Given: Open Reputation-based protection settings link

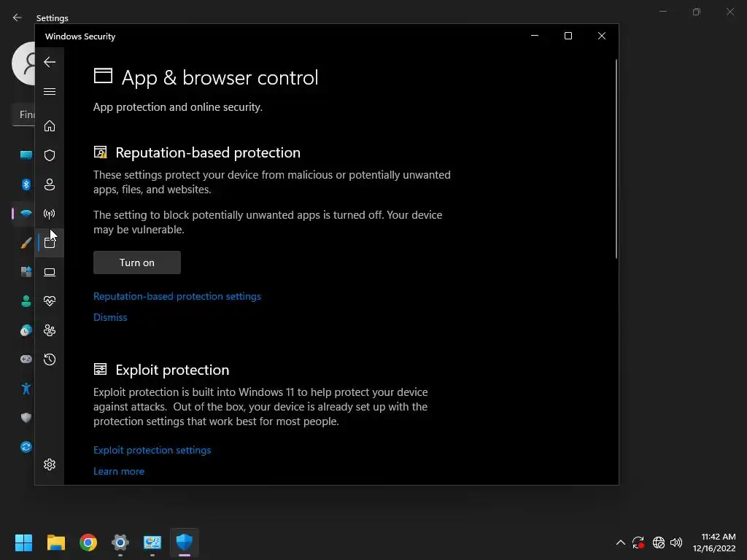Looking at the screenshot, I should point(177,296).
